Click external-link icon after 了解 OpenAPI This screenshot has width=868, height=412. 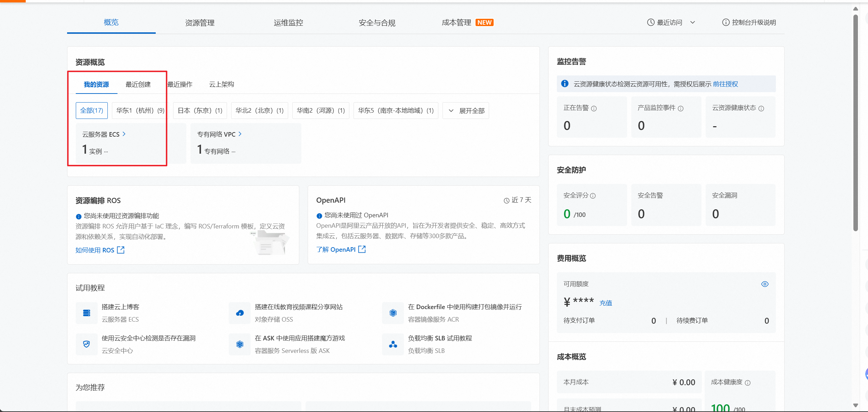(x=362, y=249)
